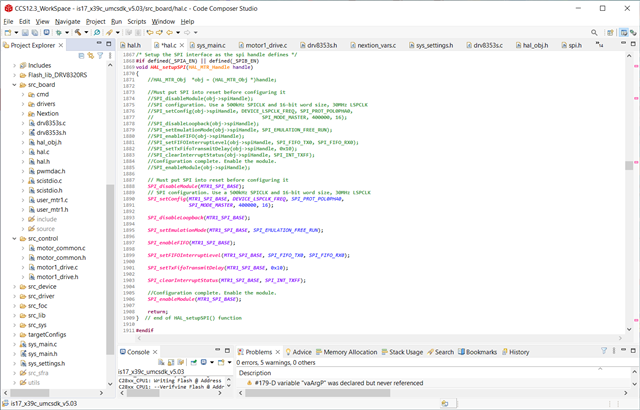Click the Debug bug icon
Image resolution: width=640 pixels, height=410 pixels.
click(x=59, y=33)
